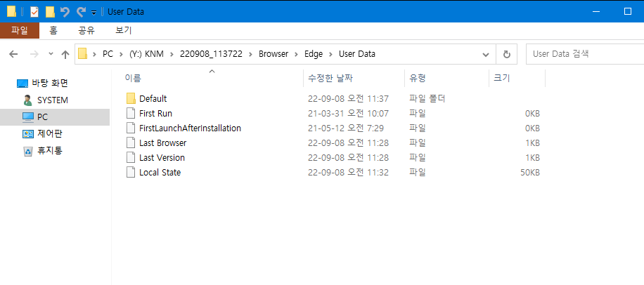
Task: Click the Last Version file icon
Action: (x=131, y=157)
